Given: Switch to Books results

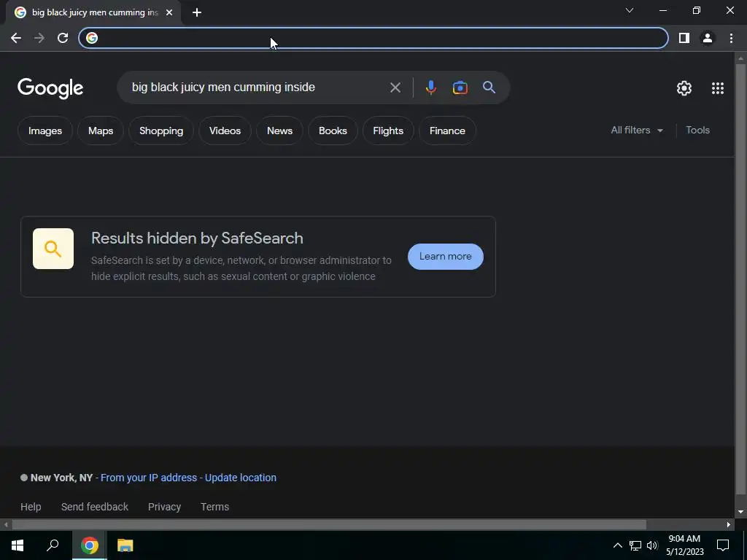Looking at the screenshot, I should (333, 131).
